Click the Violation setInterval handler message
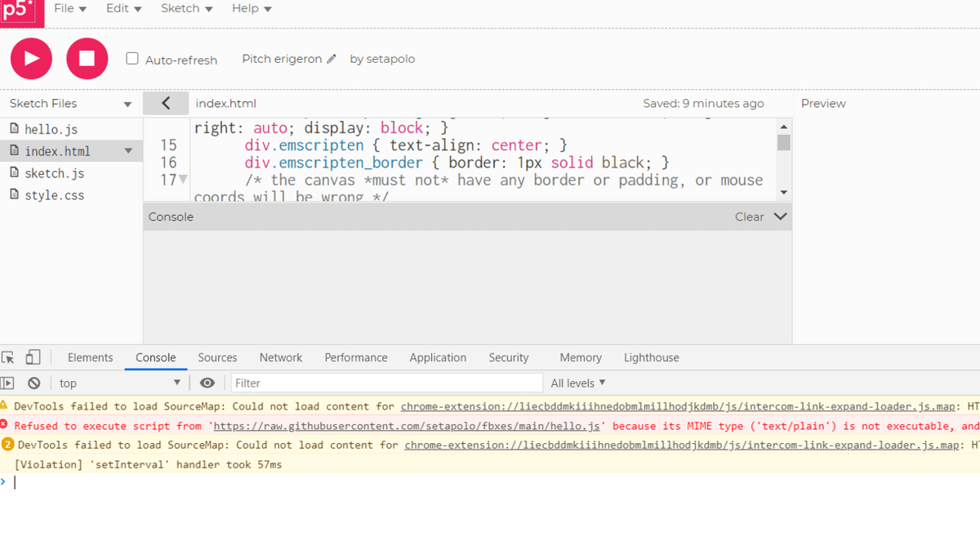Screen dimensions: 980x546 tap(148, 465)
